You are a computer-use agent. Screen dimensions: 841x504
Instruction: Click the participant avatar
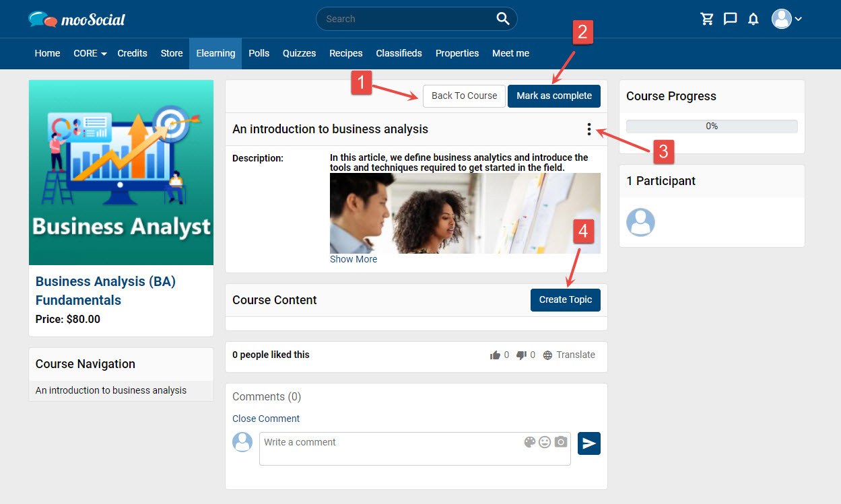640,222
